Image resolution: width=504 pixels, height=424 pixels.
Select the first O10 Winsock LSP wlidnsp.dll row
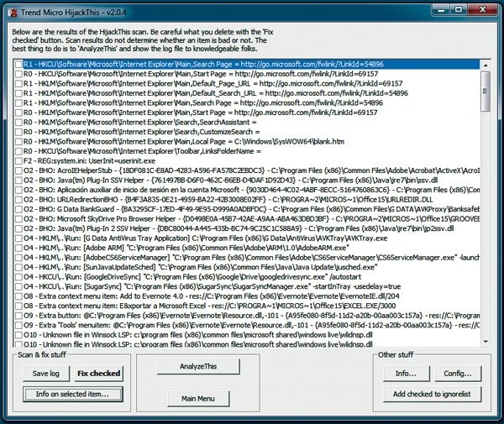click(x=248, y=335)
